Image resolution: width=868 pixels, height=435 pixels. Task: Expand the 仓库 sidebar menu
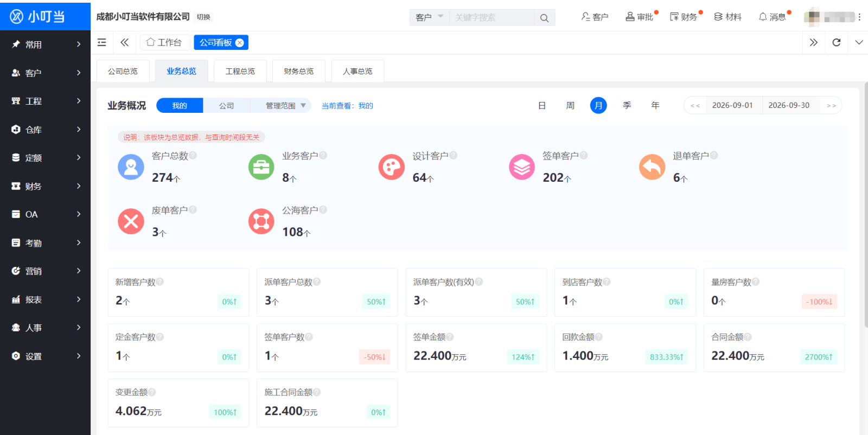coord(46,130)
